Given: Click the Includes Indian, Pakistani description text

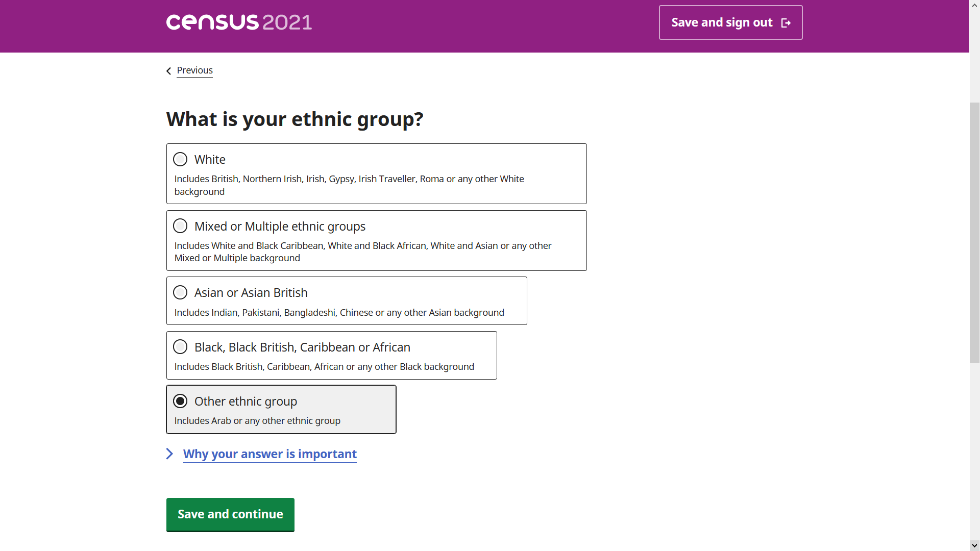Looking at the screenshot, I should click(x=339, y=312).
